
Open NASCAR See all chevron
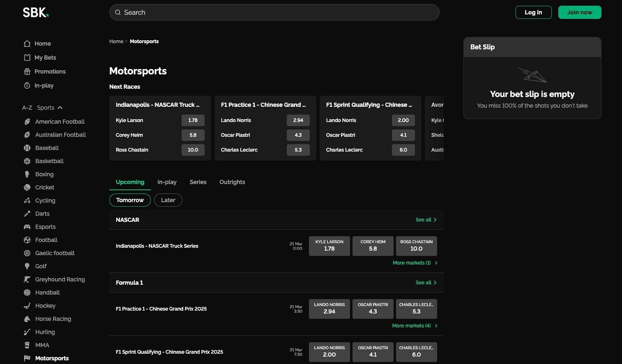coord(435,220)
